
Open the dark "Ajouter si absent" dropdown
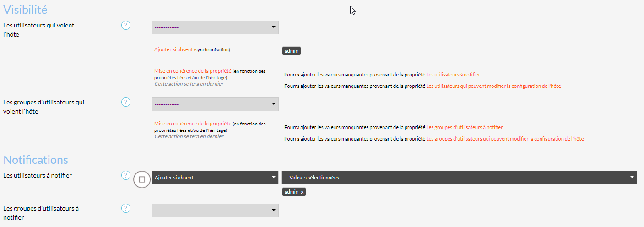(215, 178)
